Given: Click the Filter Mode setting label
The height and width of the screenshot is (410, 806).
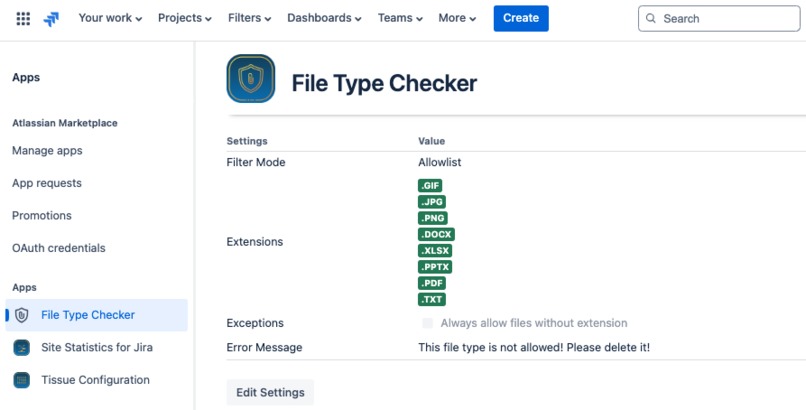Looking at the screenshot, I should coord(256,162).
